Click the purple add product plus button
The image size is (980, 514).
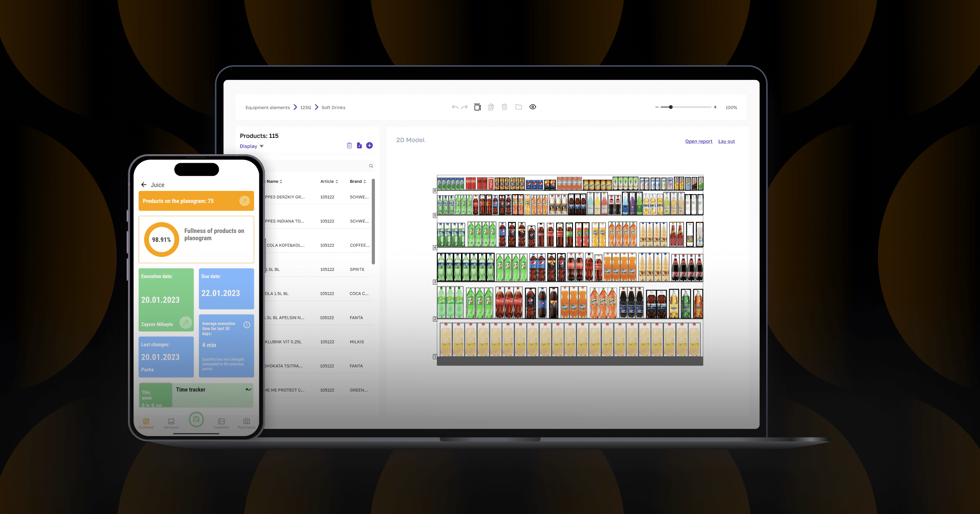pos(369,146)
